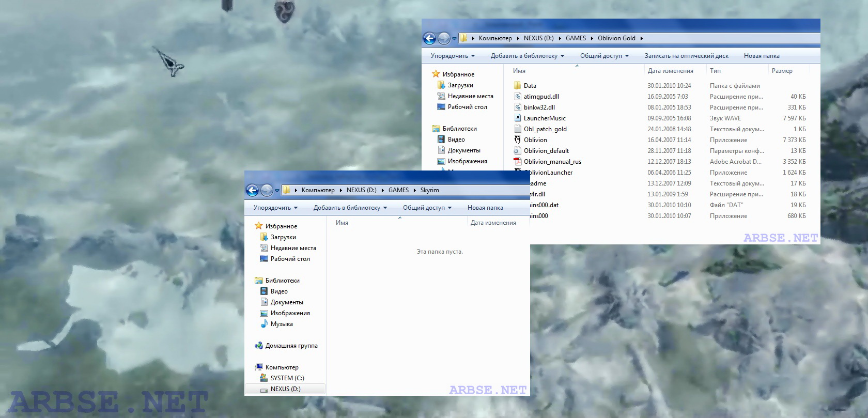Open Упорядочить menu in Skyrim window
The width and height of the screenshot is (868, 418).
(275, 208)
